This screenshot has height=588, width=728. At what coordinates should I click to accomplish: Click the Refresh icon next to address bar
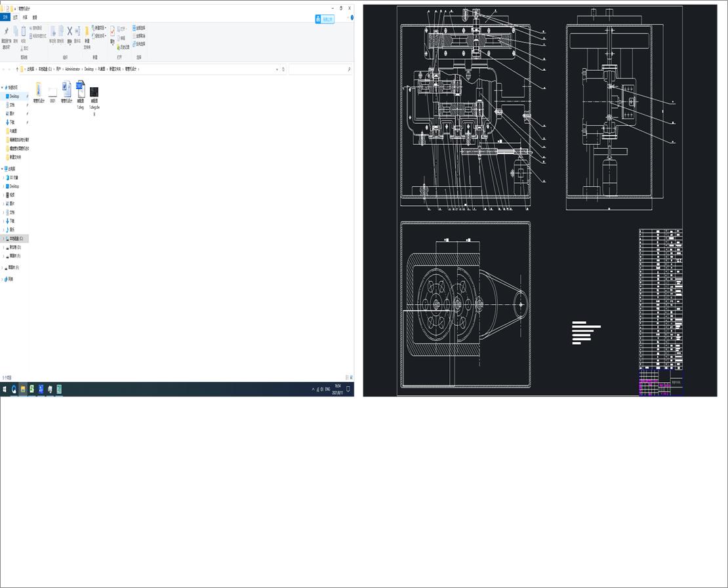[x=283, y=69]
